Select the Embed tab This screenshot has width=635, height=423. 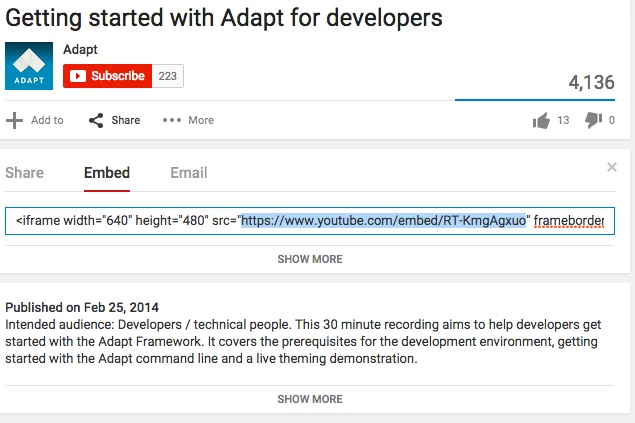coord(107,173)
